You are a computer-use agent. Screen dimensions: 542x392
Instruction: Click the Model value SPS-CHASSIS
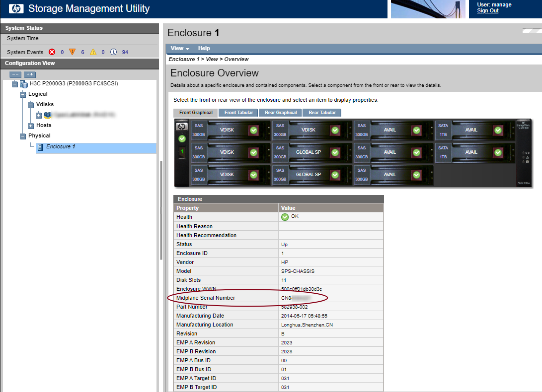[x=298, y=271]
